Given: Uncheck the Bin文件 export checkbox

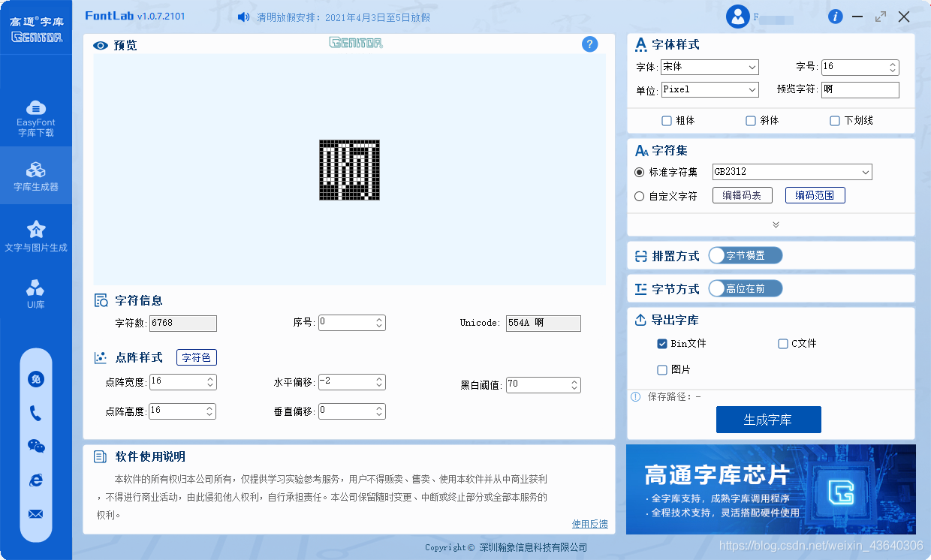Looking at the screenshot, I should point(662,343).
